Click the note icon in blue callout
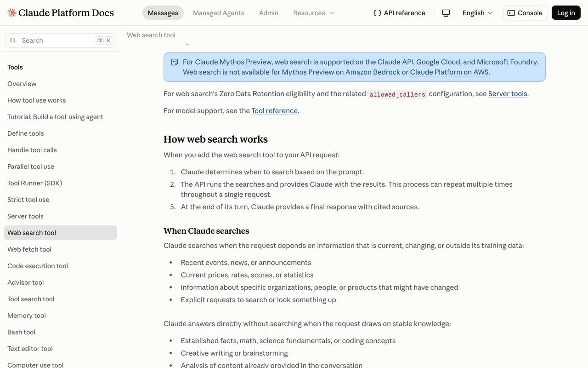This screenshot has height=368, width=588. (x=175, y=62)
